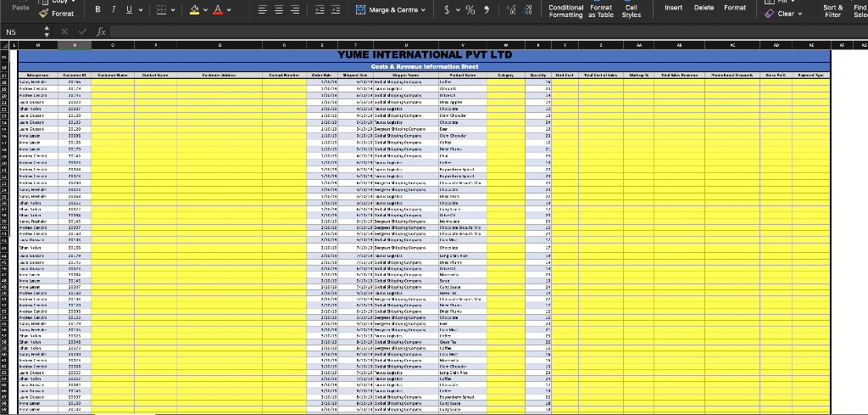The image size is (868, 415).
Task: Apply percent style
Action: pyautogui.click(x=470, y=9)
